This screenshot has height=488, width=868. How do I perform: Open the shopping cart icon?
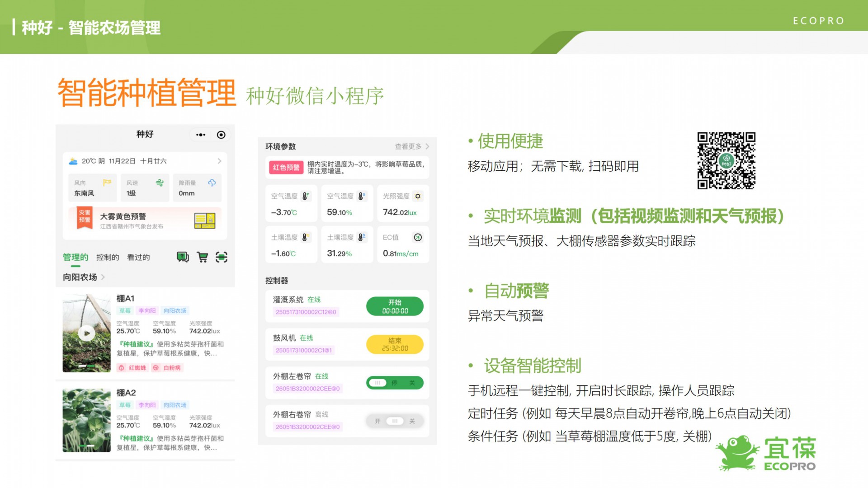click(x=203, y=257)
